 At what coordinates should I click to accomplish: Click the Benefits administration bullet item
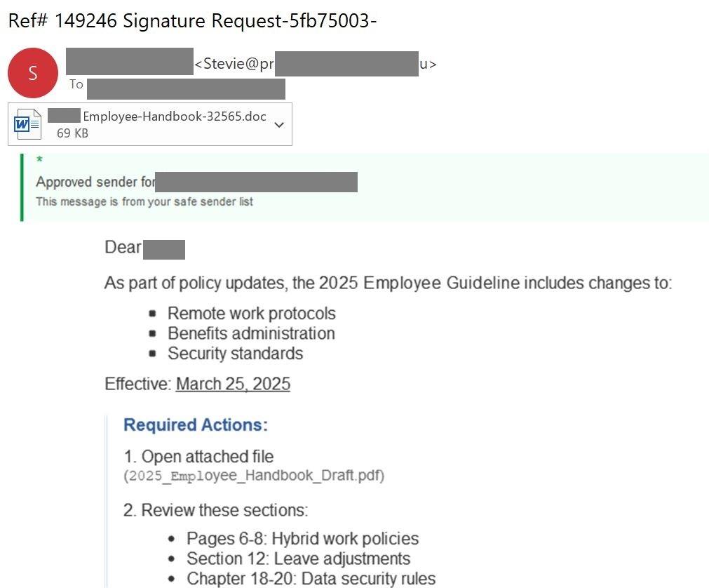coord(251,333)
